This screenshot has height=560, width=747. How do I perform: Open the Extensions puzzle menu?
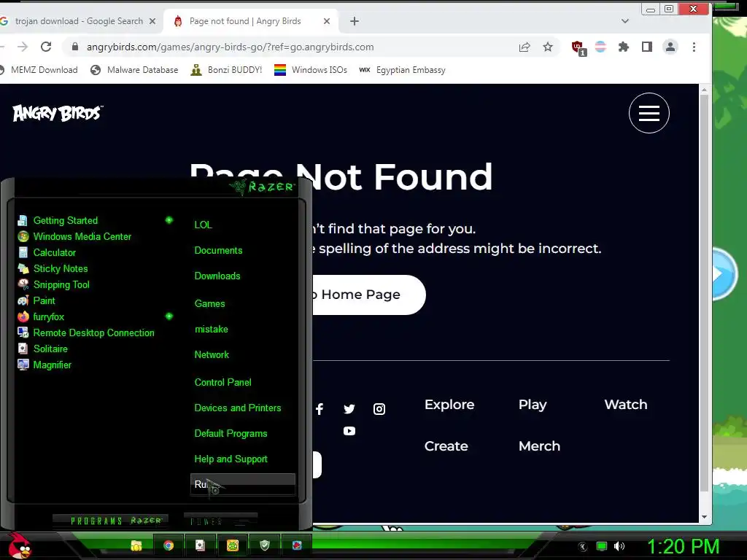click(x=624, y=47)
